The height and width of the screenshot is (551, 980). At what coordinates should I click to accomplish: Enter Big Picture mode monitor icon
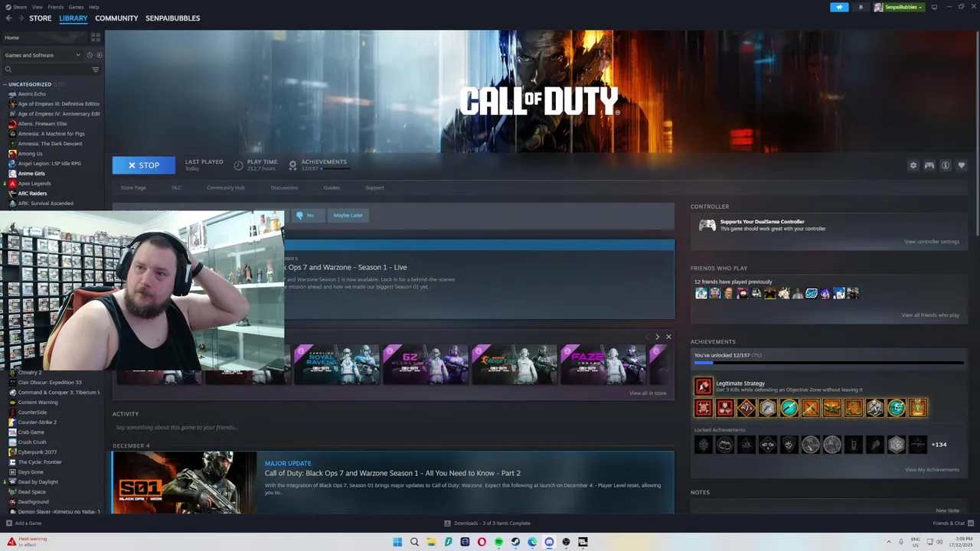[934, 7]
